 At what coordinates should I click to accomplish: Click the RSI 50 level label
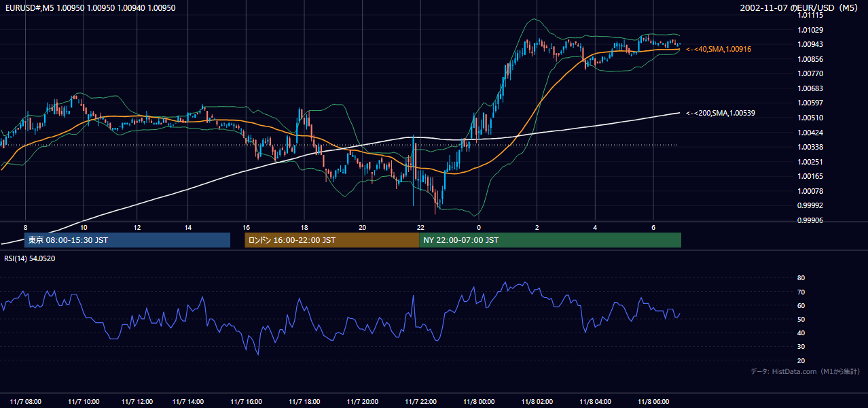(801, 319)
